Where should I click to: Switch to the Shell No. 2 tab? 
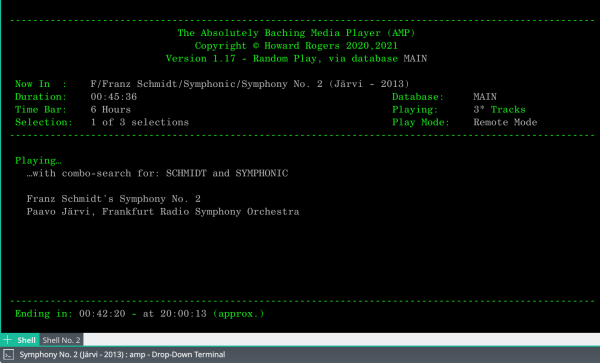tap(61, 340)
